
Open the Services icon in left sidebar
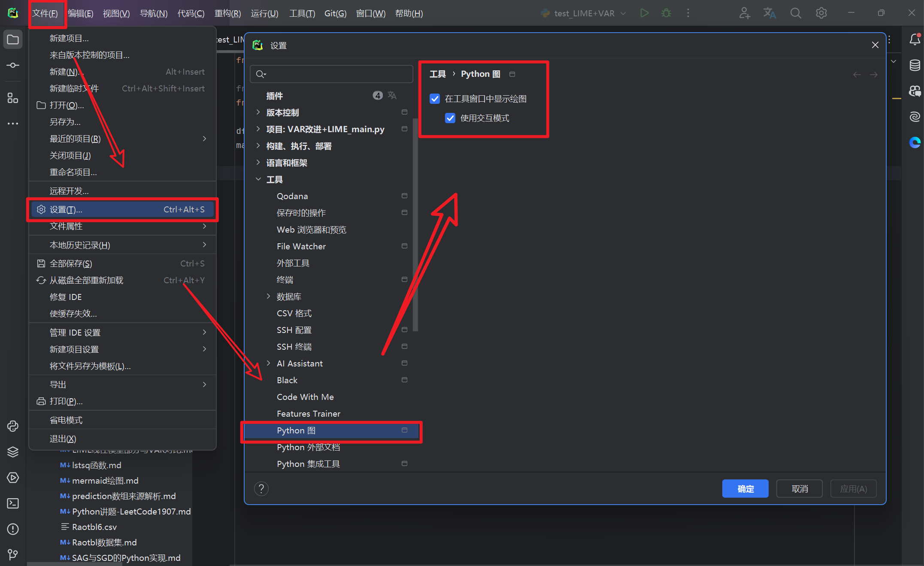(x=13, y=477)
